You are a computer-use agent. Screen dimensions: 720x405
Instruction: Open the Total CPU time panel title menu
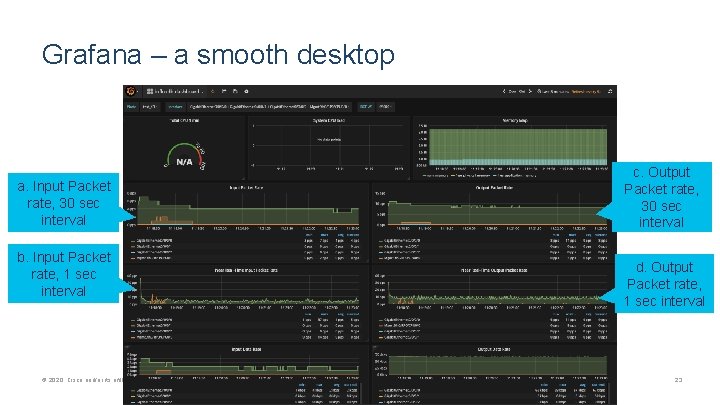[184, 120]
